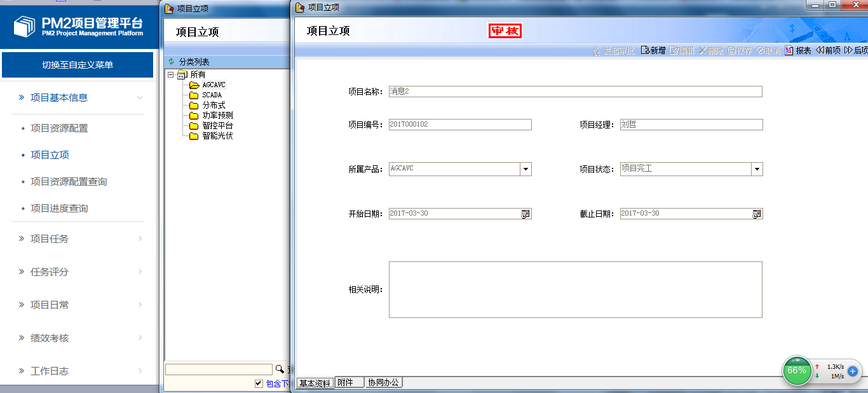Go to previous record with 前项

820,51
